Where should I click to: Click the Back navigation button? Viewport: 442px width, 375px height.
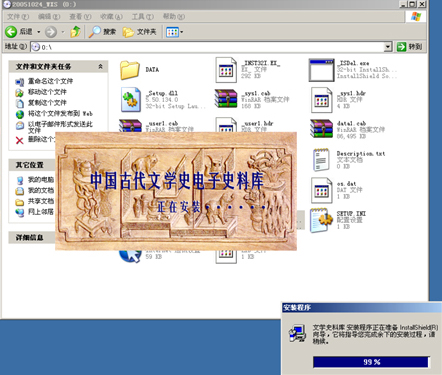pyautogui.click(x=19, y=32)
